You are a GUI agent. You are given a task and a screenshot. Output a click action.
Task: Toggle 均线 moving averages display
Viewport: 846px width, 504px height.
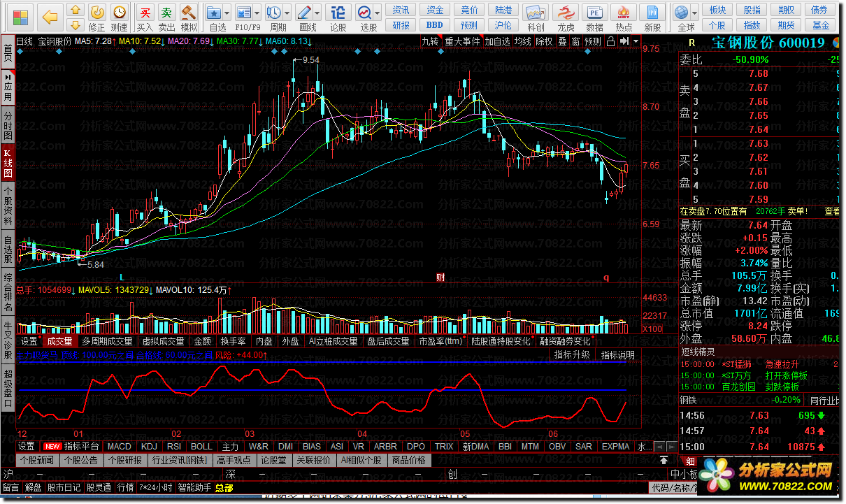click(x=522, y=41)
